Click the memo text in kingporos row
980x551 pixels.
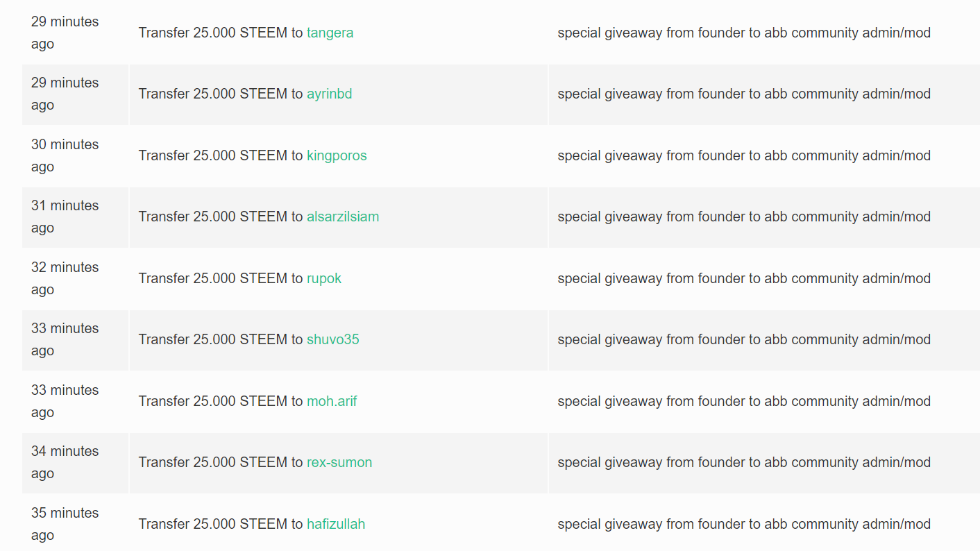coord(744,155)
